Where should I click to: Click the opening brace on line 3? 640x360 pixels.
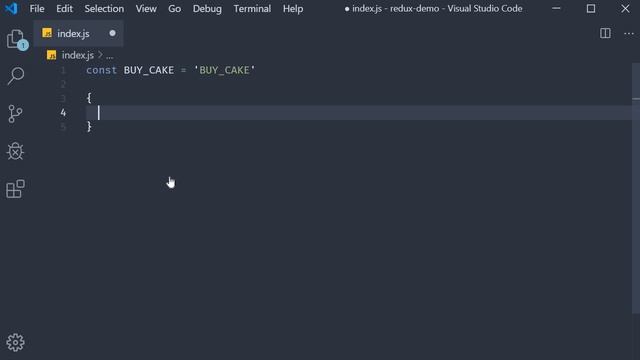tap(89, 98)
